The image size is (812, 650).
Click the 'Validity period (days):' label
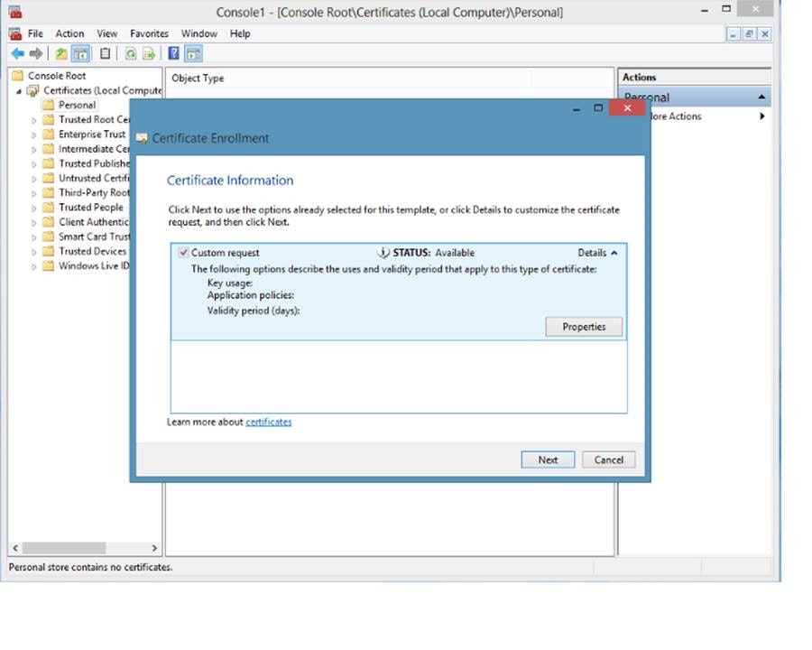[x=254, y=311]
